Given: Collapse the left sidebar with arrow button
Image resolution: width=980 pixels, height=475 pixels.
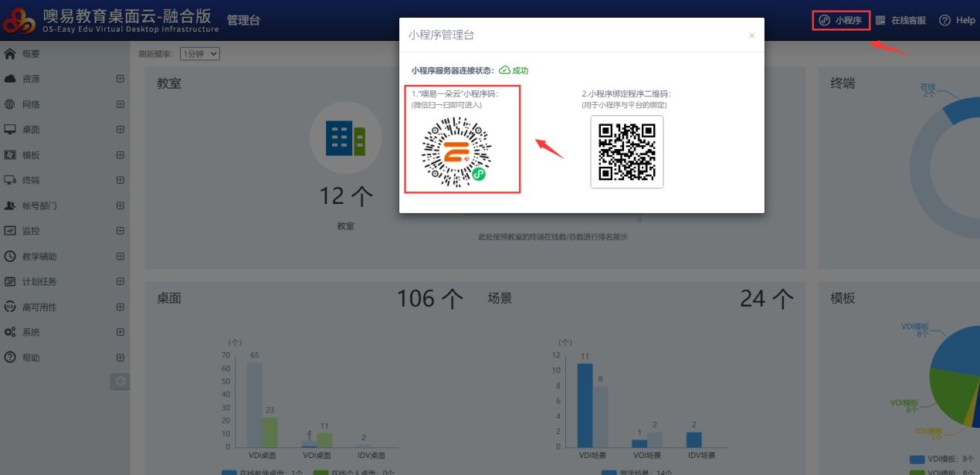Looking at the screenshot, I should tap(120, 381).
